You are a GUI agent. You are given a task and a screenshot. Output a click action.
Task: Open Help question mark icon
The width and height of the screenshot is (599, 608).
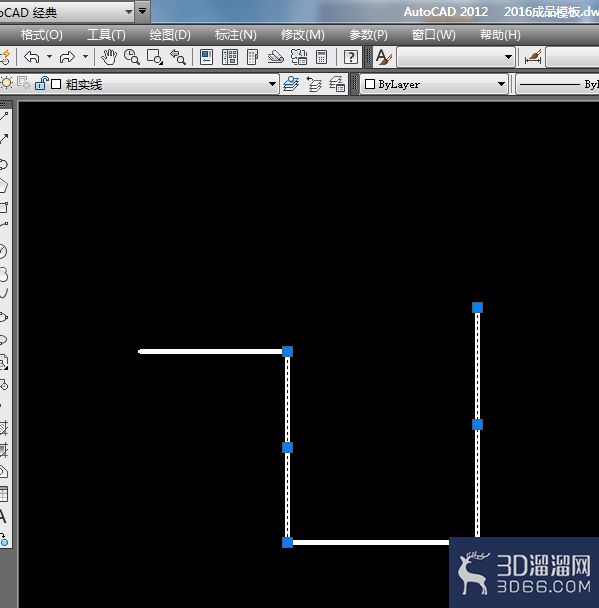click(350, 57)
